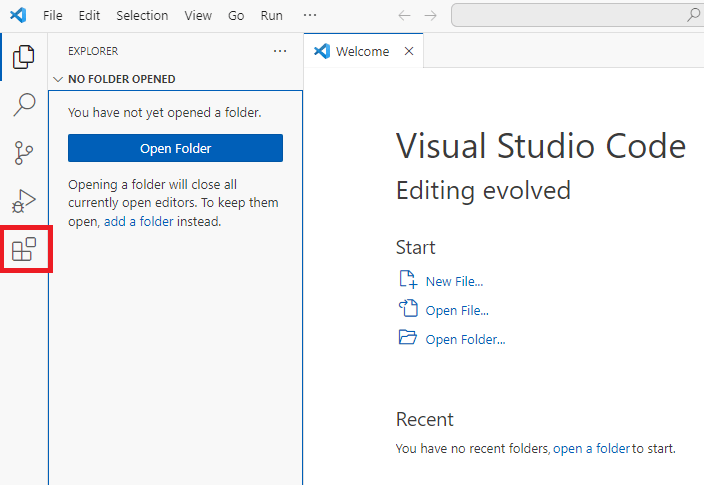
Task: Open the Extensions view
Action: pos(23,249)
